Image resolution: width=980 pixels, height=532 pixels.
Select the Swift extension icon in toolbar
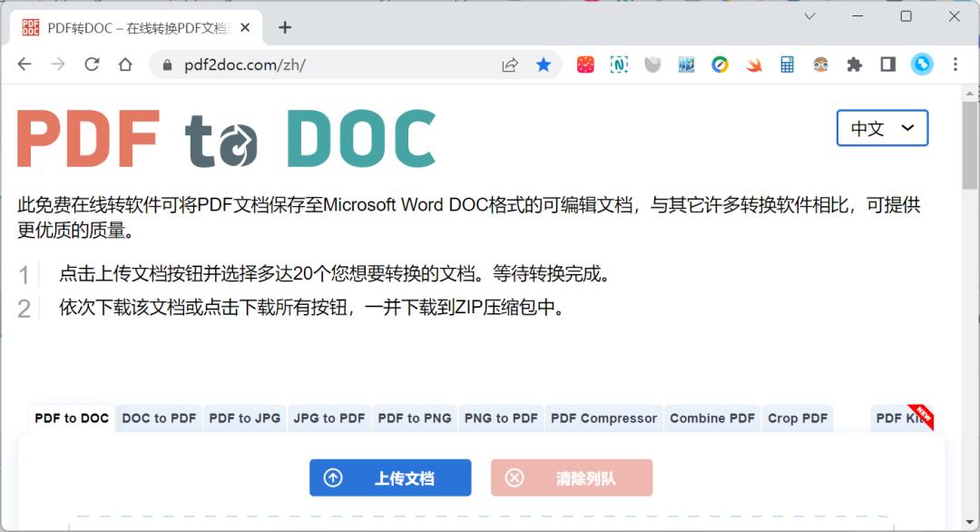point(754,64)
